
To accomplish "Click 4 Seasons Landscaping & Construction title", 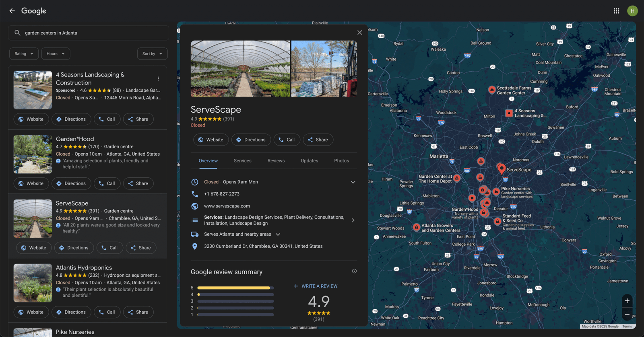I will (90, 79).
